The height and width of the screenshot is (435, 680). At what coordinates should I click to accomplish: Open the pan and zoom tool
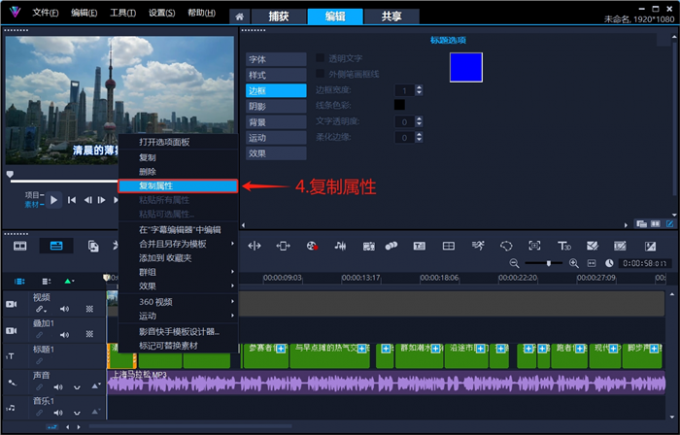pos(534,246)
